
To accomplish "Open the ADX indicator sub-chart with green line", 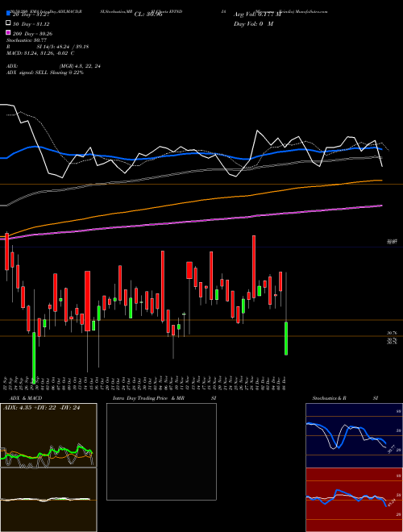I will click(48, 435).
